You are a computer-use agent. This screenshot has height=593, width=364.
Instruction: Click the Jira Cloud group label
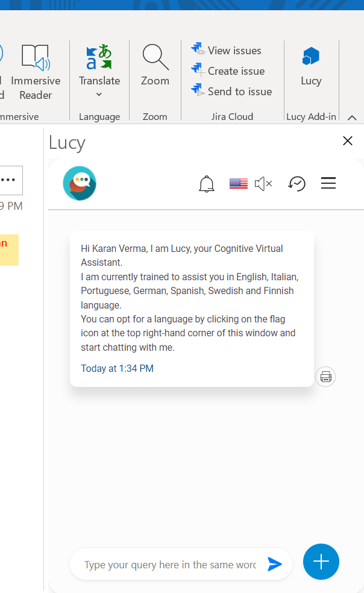[x=232, y=116]
